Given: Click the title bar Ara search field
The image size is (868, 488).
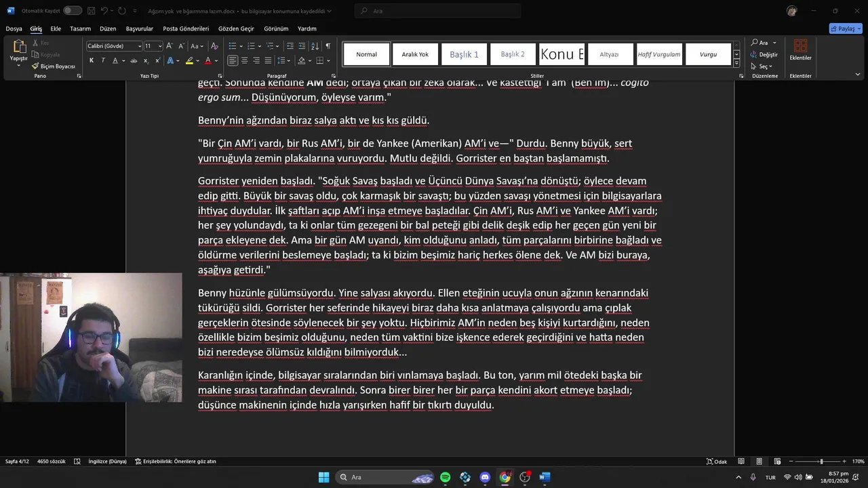Looking at the screenshot, I should click(438, 11).
